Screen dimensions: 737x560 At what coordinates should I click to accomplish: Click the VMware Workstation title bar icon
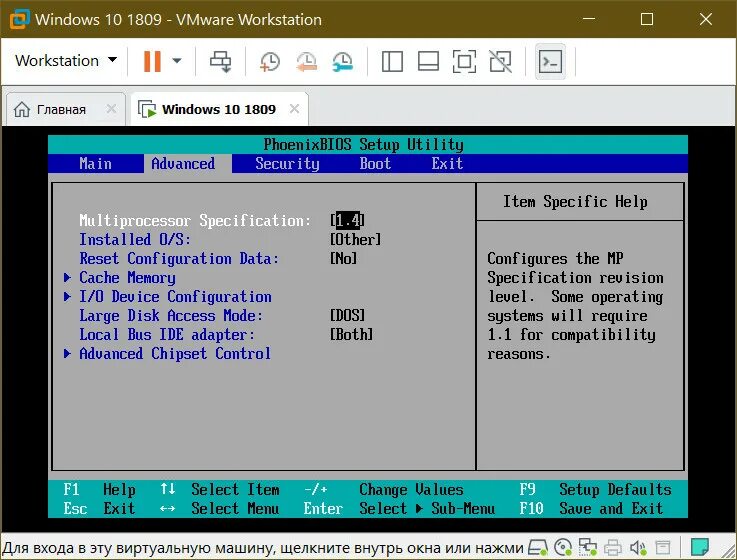(x=20, y=19)
